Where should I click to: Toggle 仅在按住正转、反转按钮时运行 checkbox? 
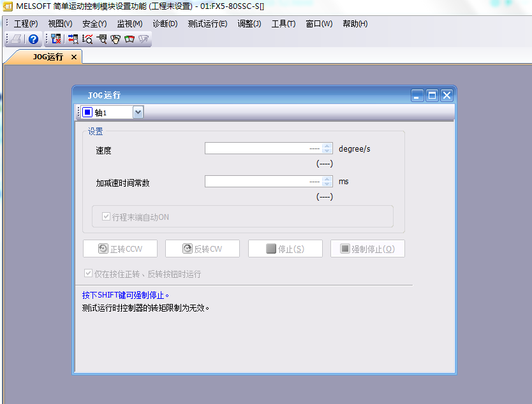click(x=89, y=274)
